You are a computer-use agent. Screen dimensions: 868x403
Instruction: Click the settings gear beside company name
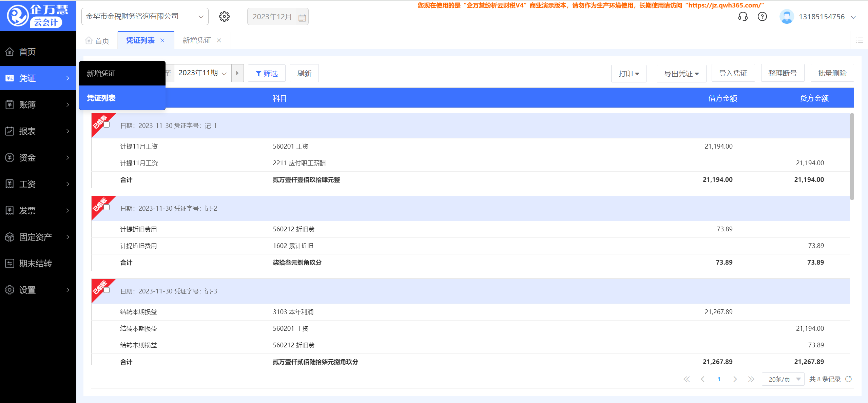click(x=224, y=16)
